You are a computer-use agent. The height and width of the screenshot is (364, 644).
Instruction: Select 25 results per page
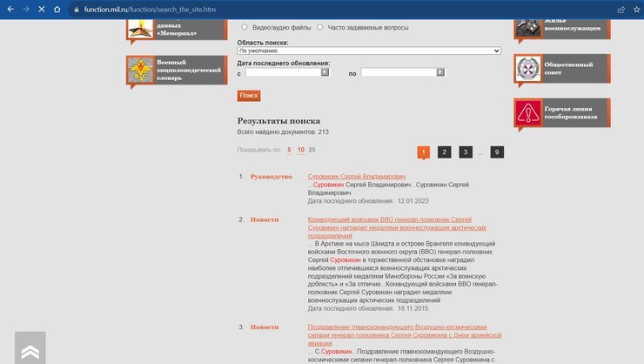pyautogui.click(x=312, y=150)
